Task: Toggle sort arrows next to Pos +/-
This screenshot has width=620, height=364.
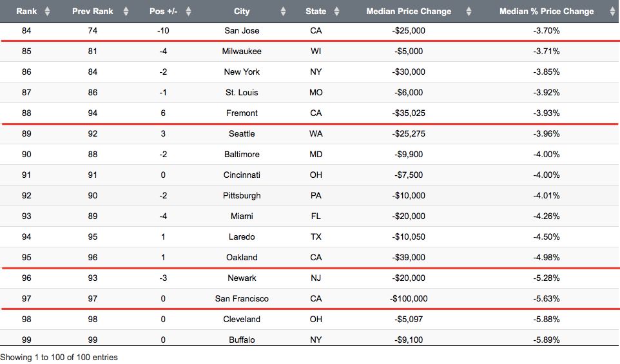Action: (x=188, y=12)
